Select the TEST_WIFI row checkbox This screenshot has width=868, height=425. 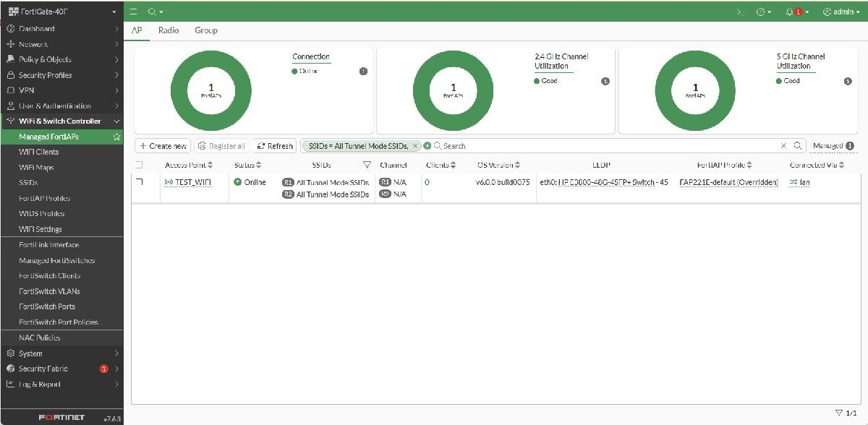pos(140,182)
